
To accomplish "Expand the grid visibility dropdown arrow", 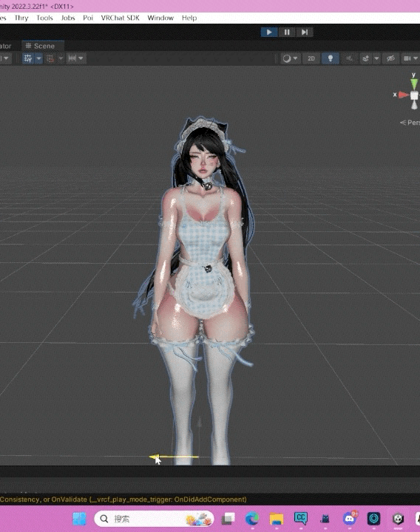I will point(38,58).
